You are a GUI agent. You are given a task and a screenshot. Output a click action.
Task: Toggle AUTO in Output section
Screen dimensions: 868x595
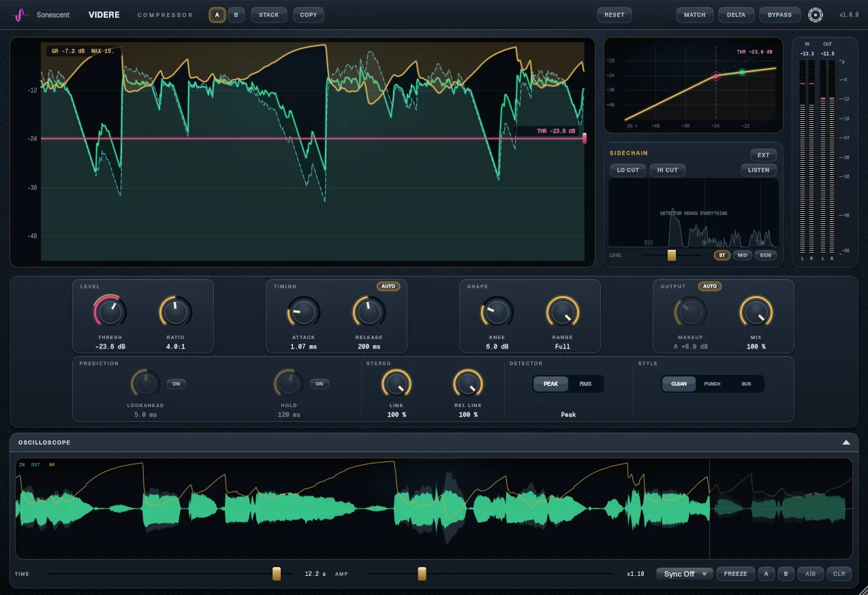[x=710, y=287]
